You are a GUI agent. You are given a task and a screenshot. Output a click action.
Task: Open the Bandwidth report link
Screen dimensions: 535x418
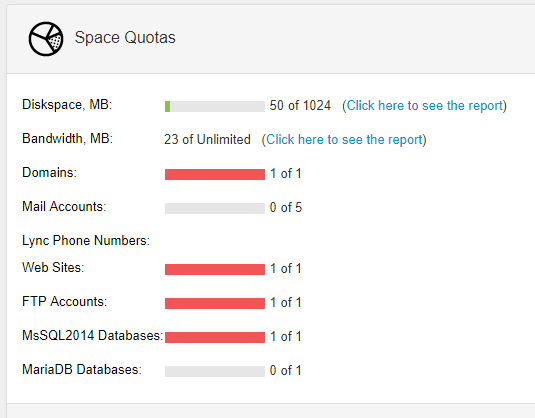[x=344, y=140]
